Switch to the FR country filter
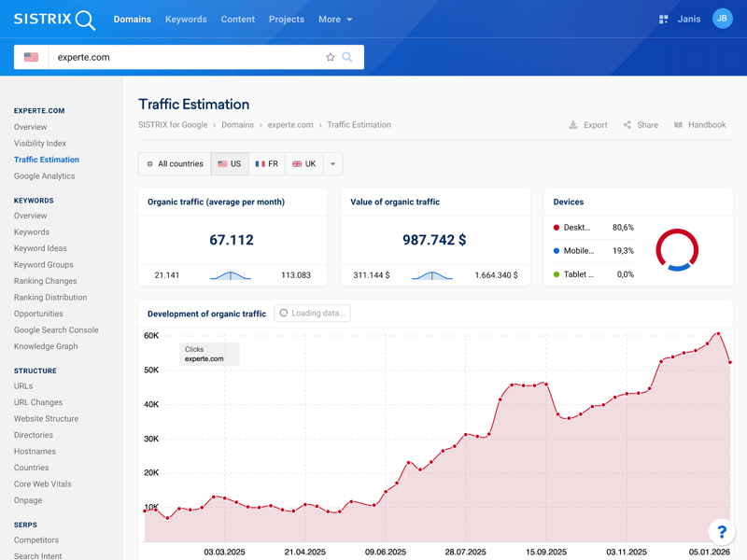Image resolution: width=747 pixels, height=560 pixels. pos(267,164)
